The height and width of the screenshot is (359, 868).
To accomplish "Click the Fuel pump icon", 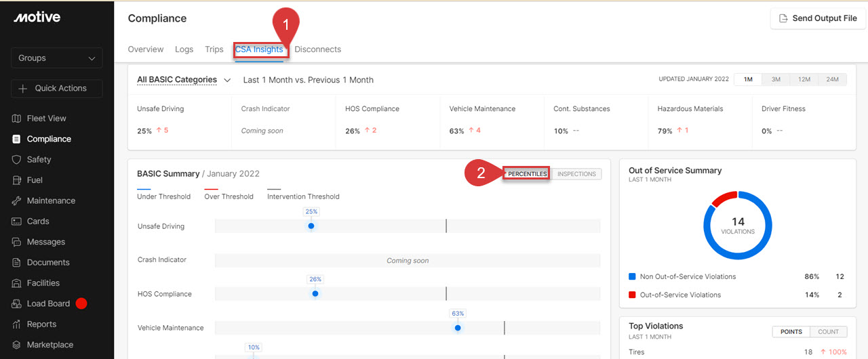I will pos(17,180).
